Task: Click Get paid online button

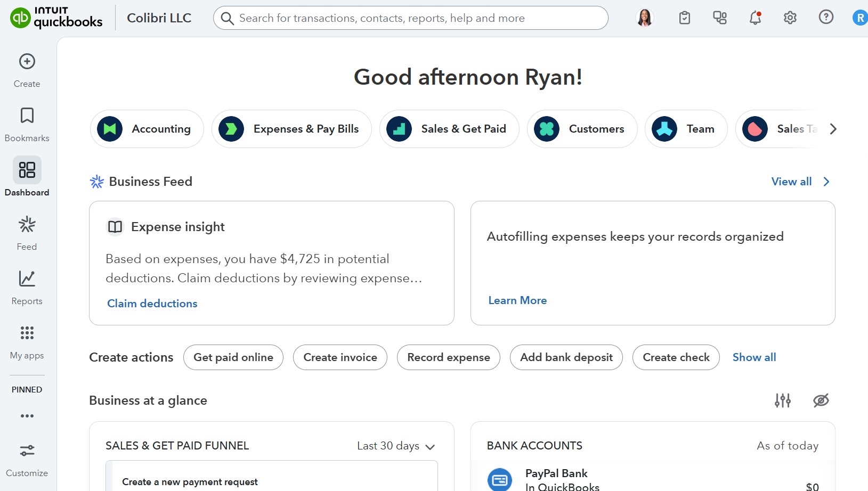Action: (x=233, y=357)
